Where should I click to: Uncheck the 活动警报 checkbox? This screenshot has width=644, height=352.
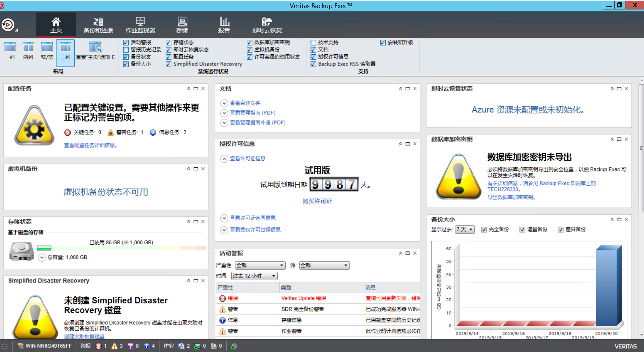[126, 43]
